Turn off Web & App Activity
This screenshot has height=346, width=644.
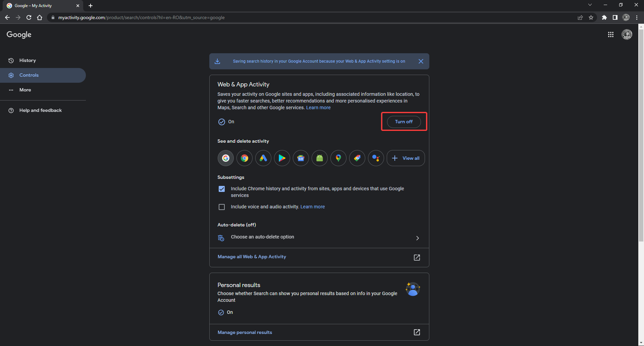(404, 122)
